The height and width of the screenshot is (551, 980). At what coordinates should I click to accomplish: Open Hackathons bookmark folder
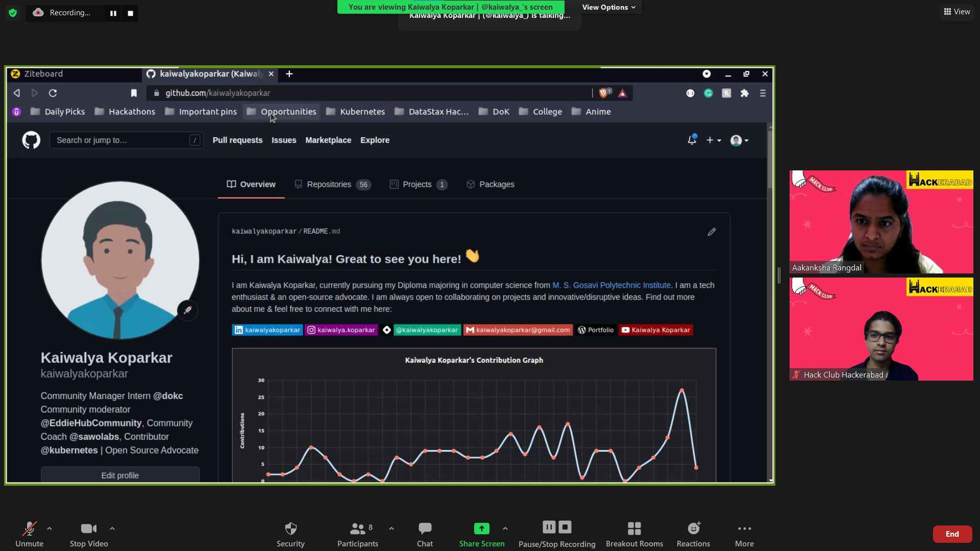pyautogui.click(x=125, y=112)
